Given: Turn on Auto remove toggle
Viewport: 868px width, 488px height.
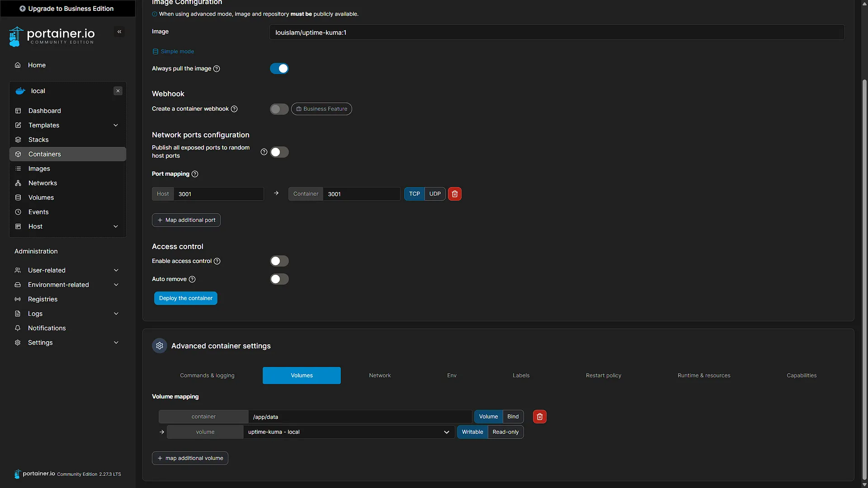Looking at the screenshot, I should coord(279,279).
